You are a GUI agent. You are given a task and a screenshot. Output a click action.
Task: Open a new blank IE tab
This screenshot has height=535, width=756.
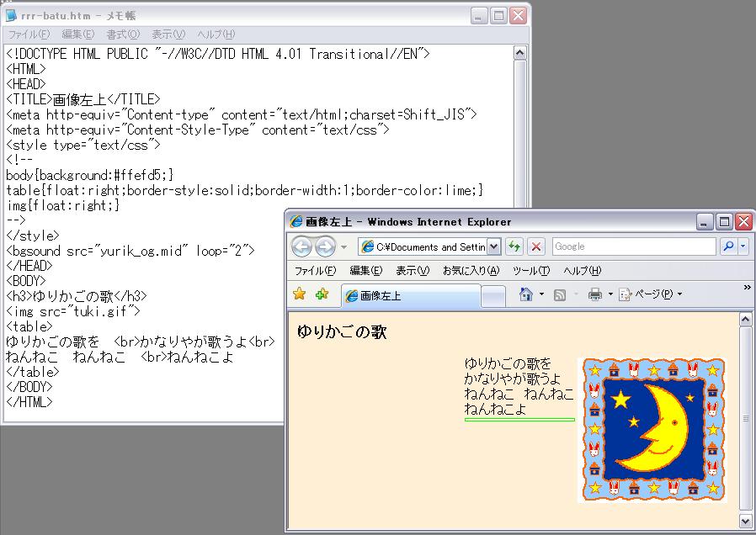coord(493,296)
